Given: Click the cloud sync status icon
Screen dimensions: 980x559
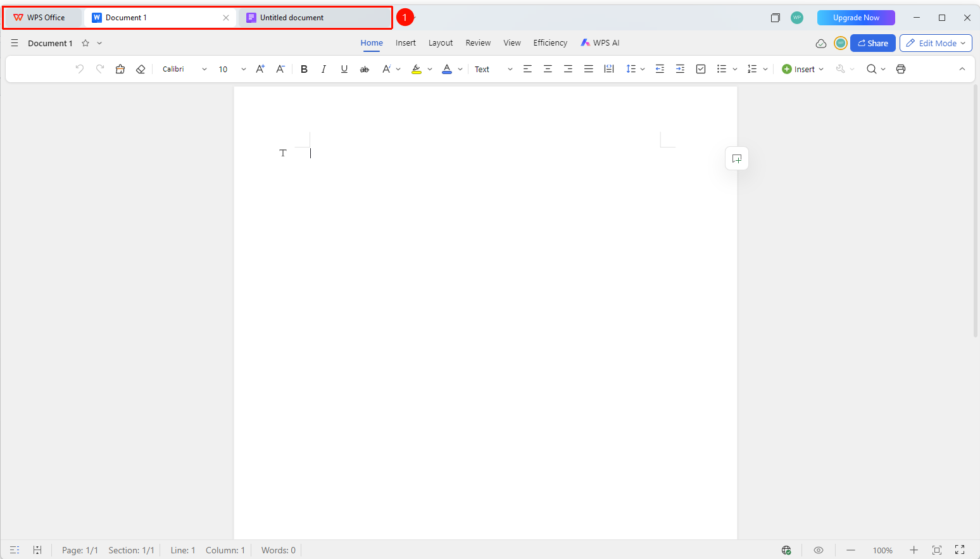Looking at the screenshot, I should pos(820,43).
